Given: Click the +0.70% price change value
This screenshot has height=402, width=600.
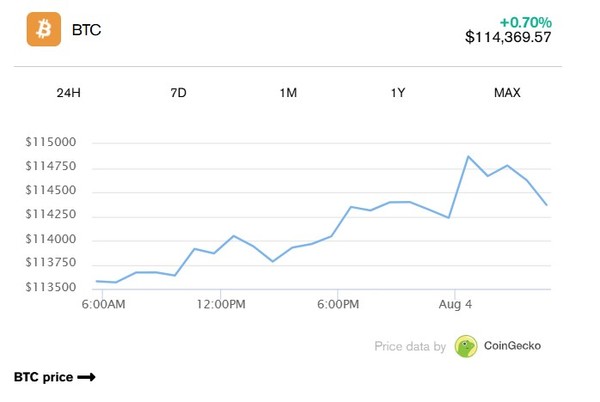Looking at the screenshot, I should pyautogui.click(x=526, y=20).
